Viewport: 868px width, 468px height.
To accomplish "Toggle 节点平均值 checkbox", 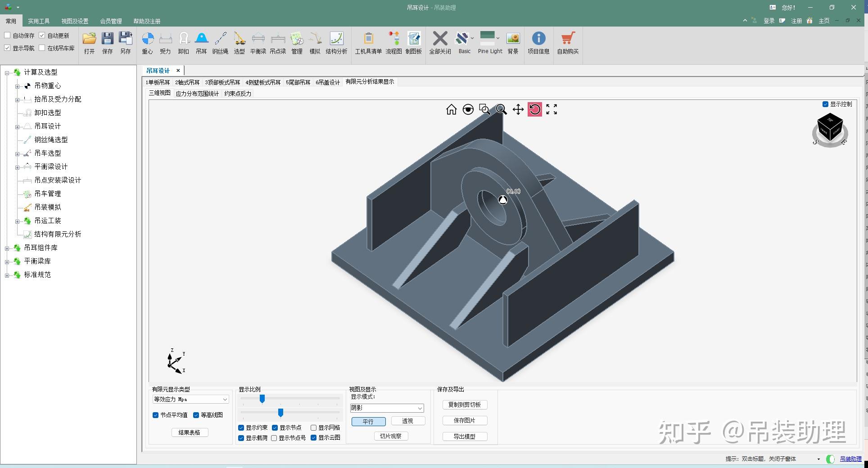I will tap(155, 415).
